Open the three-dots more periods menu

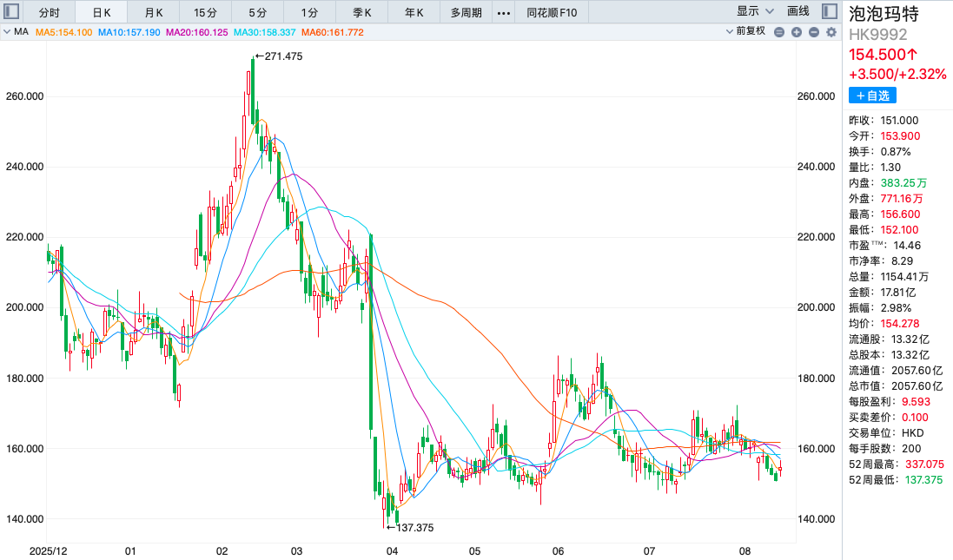pyautogui.click(x=504, y=13)
